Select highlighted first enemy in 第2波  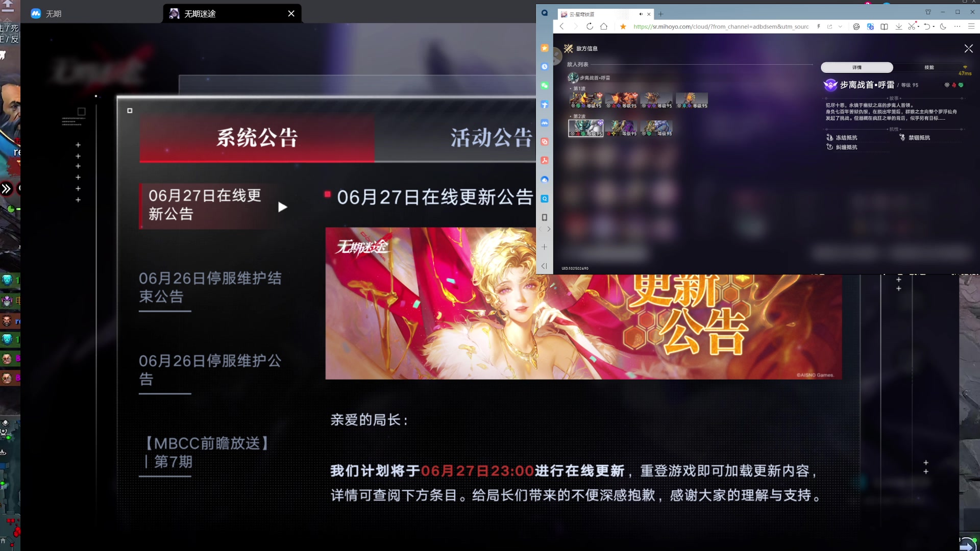pyautogui.click(x=586, y=128)
